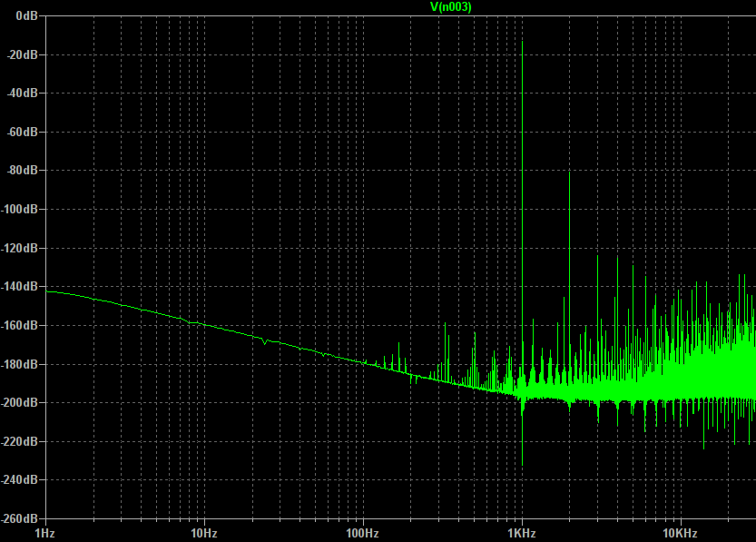Screen dimensions: 756x542
Task: Click the V(n003) trace label
Action: point(450,6)
